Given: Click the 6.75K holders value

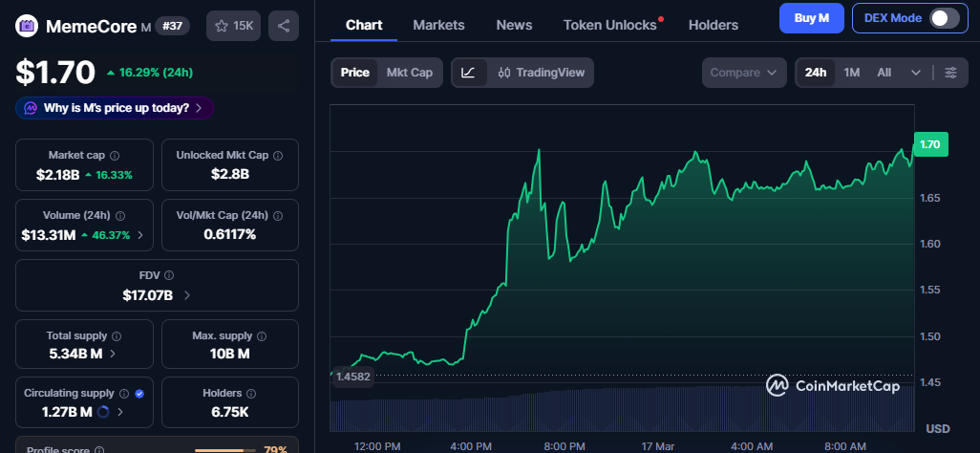Looking at the screenshot, I should 230,412.
